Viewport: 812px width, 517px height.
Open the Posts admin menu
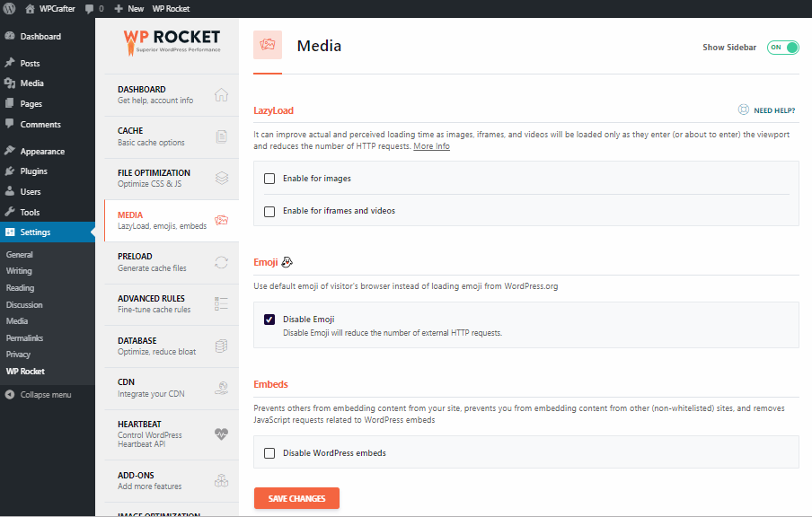tap(47, 63)
